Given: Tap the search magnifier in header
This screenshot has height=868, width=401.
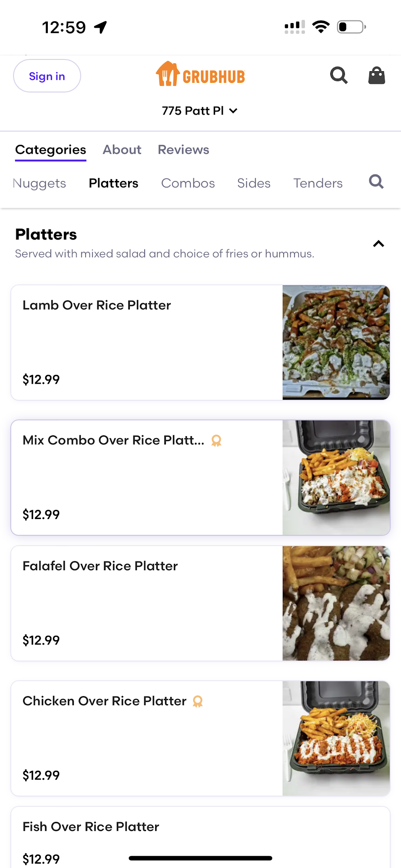Looking at the screenshot, I should (338, 76).
